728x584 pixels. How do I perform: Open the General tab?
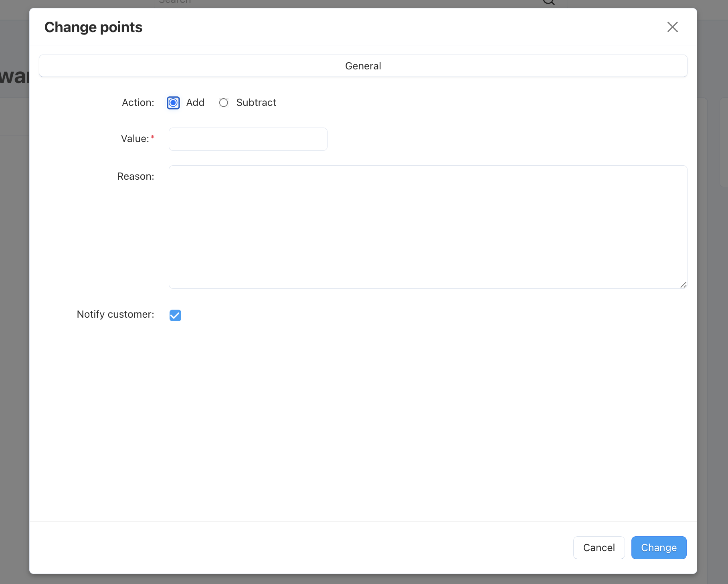click(x=363, y=66)
